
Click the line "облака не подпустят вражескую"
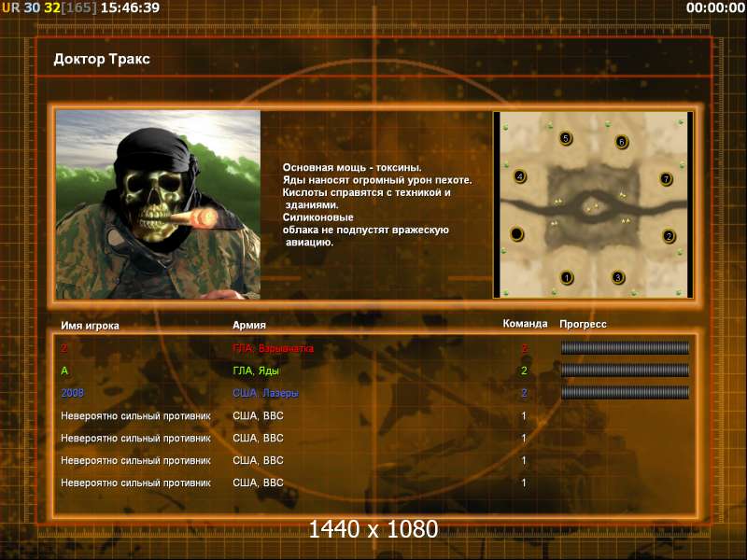[x=366, y=230]
